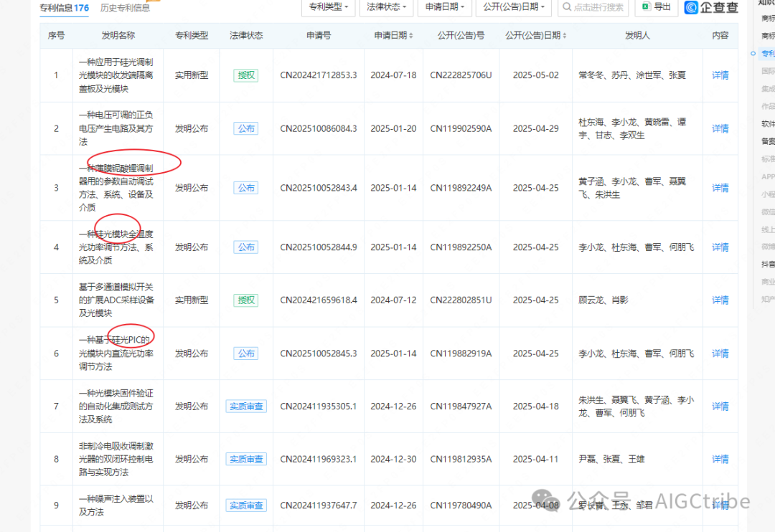Select patent name 一种电压可调的正负电压产生电路及其方法
The width and height of the screenshot is (775, 532).
[x=116, y=128]
